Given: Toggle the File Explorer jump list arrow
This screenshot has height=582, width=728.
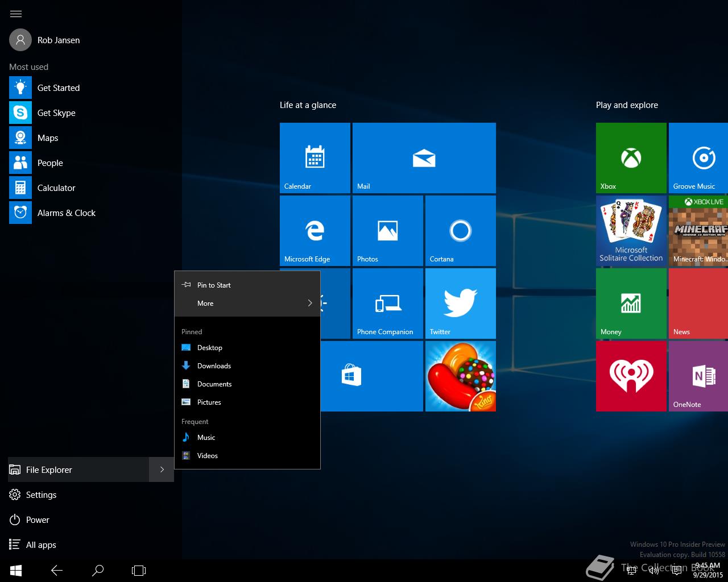Looking at the screenshot, I should pyautogui.click(x=162, y=469).
